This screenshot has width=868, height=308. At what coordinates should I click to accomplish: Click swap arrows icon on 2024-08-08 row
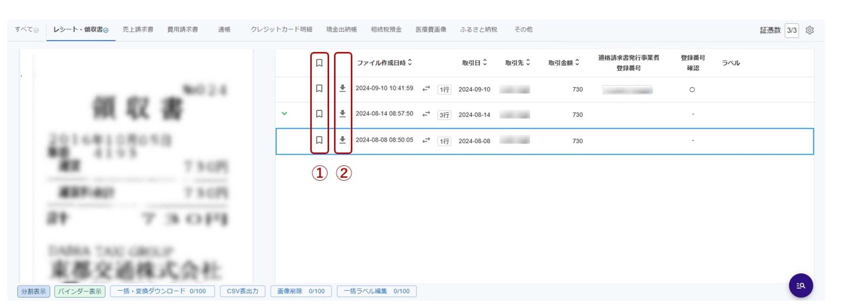click(426, 140)
